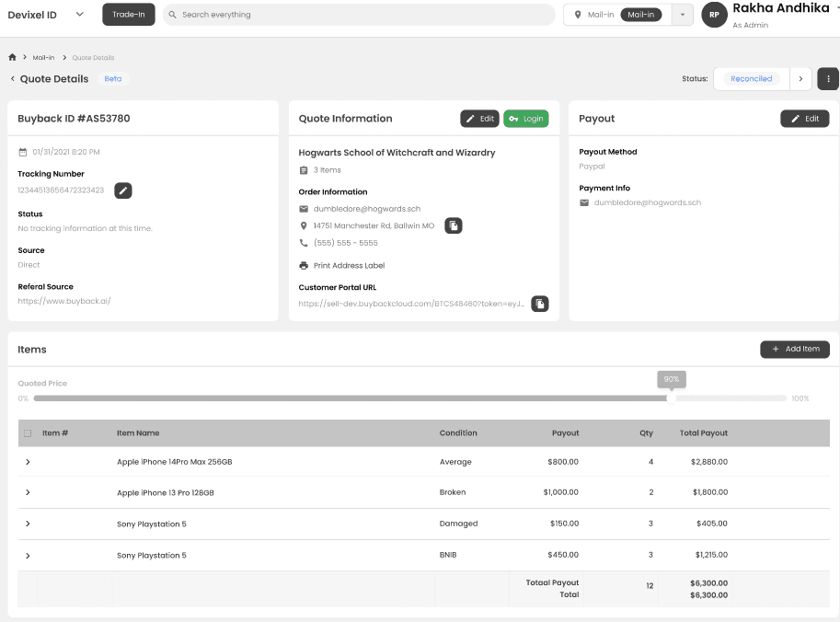Viewport: 840px width, 622px height.
Task: Click the Condition column header
Action: (458, 432)
